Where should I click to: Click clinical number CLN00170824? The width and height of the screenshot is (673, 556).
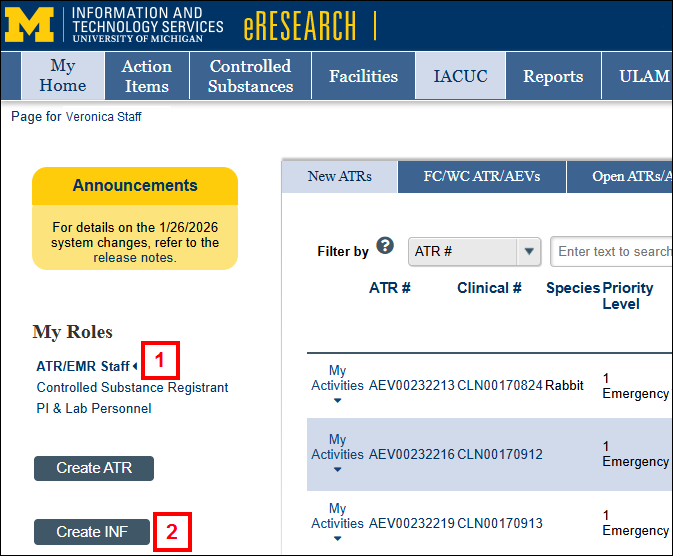pos(500,386)
